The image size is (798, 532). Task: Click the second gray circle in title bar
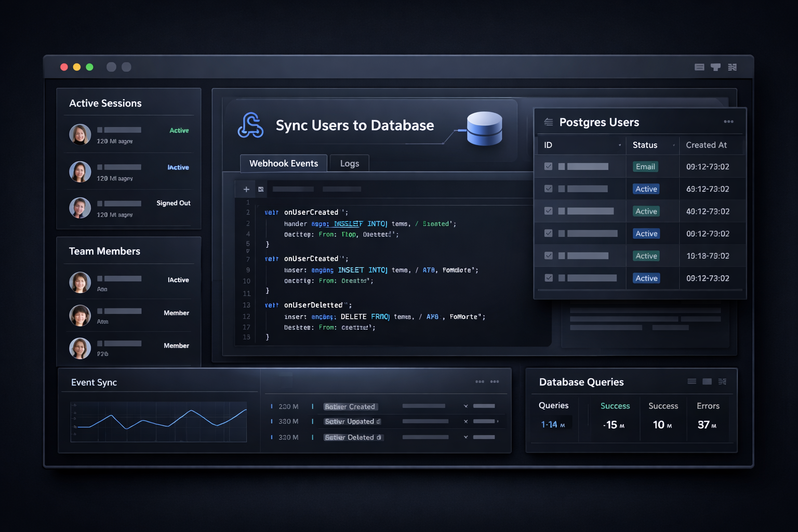click(x=126, y=67)
